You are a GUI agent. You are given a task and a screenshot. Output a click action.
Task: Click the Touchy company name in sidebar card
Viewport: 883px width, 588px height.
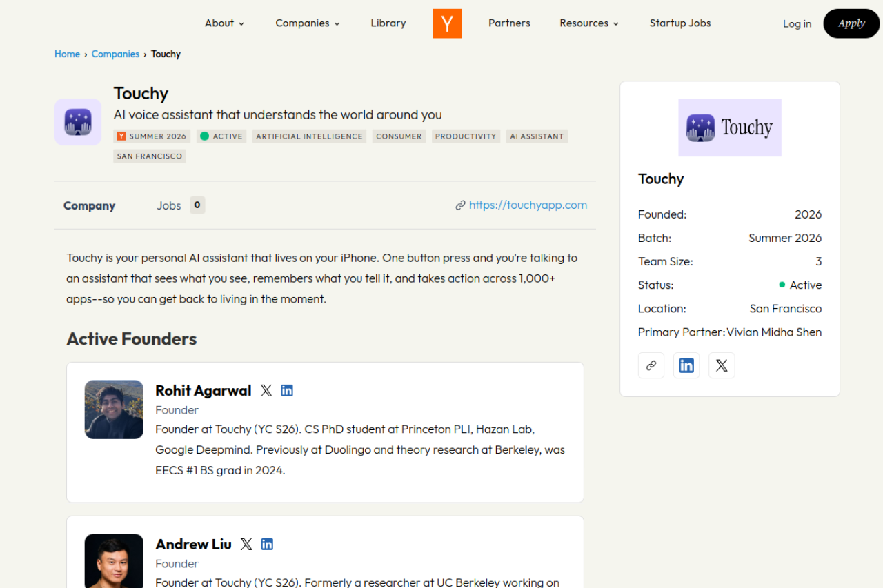click(661, 179)
